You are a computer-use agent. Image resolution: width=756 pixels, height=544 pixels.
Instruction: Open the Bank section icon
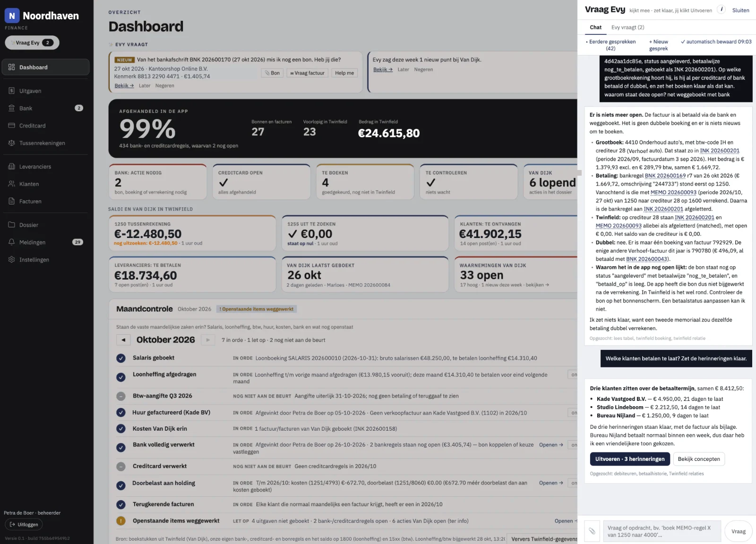tap(12, 108)
